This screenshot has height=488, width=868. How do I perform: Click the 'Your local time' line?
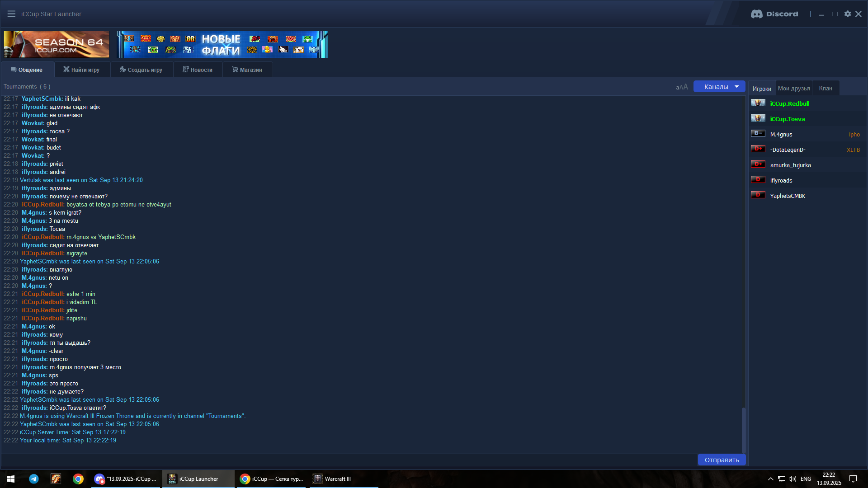(68, 441)
